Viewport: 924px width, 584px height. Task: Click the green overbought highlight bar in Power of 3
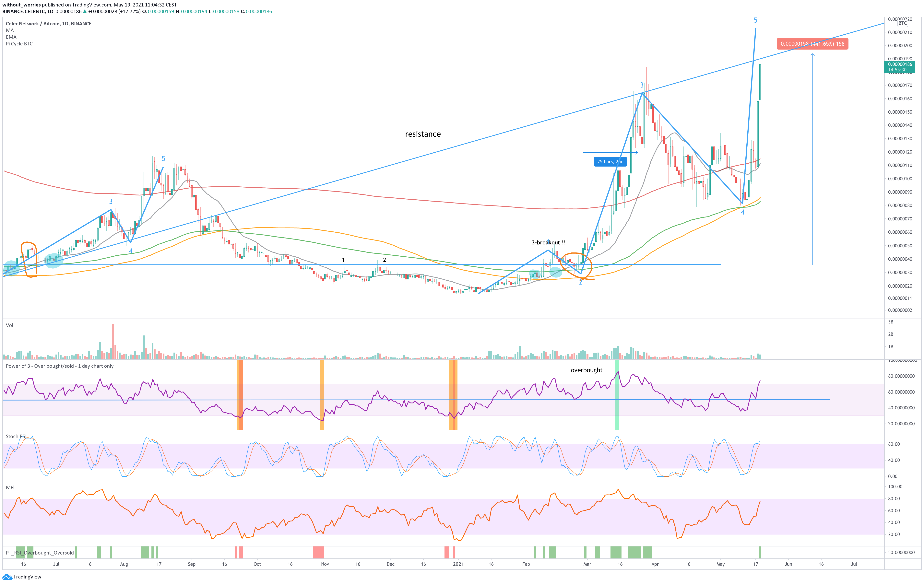click(617, 394)
